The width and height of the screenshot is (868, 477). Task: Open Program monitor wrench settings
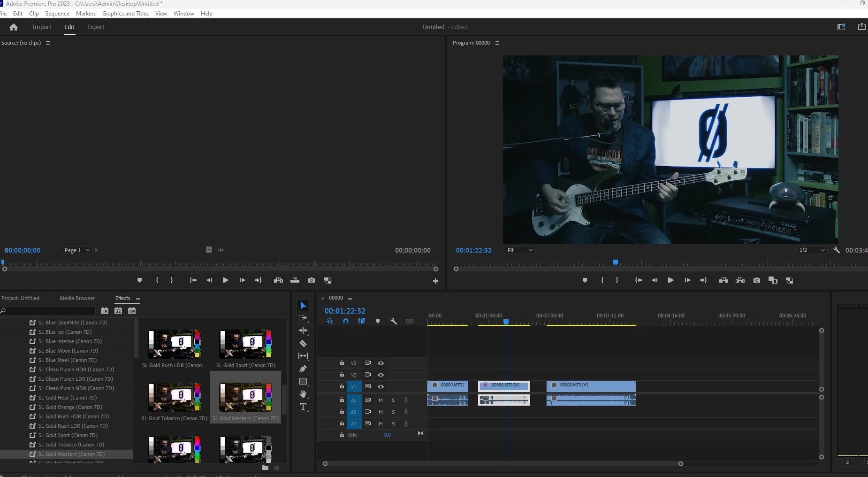pos(836,250)
